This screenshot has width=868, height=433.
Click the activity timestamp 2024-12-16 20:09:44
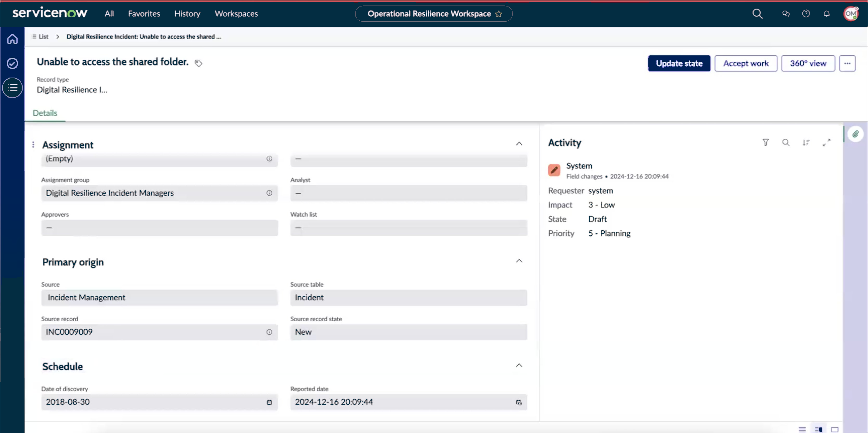(x=639, y=177)
